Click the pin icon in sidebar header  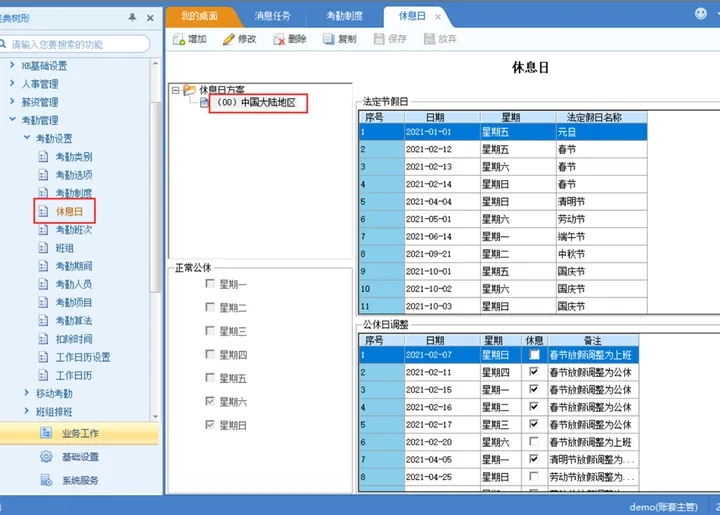pos(132,17)
